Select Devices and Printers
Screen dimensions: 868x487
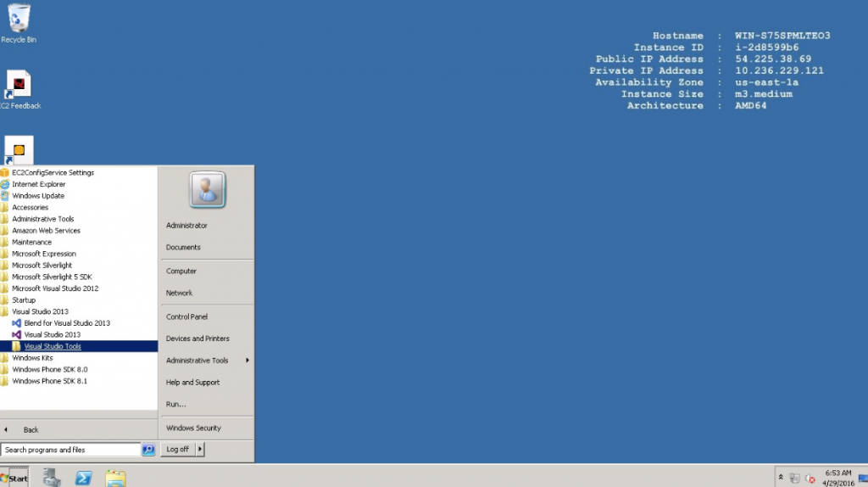pos(198,339)
